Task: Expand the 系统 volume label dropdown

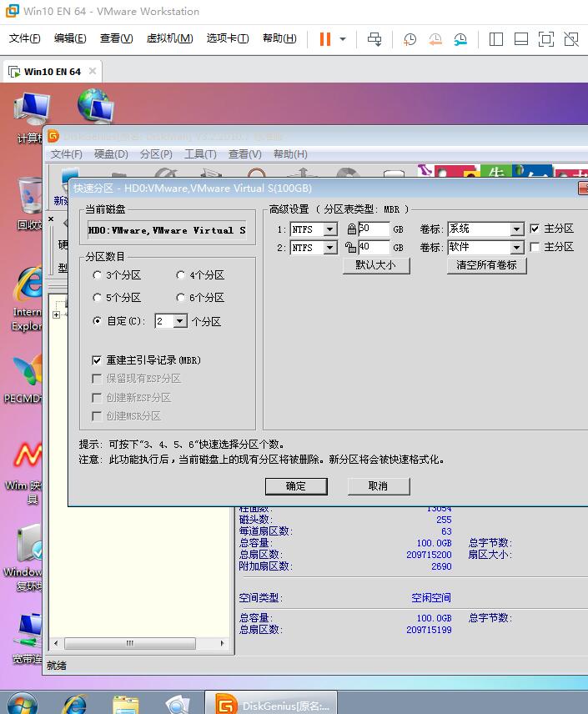Action: pos(516,229)
